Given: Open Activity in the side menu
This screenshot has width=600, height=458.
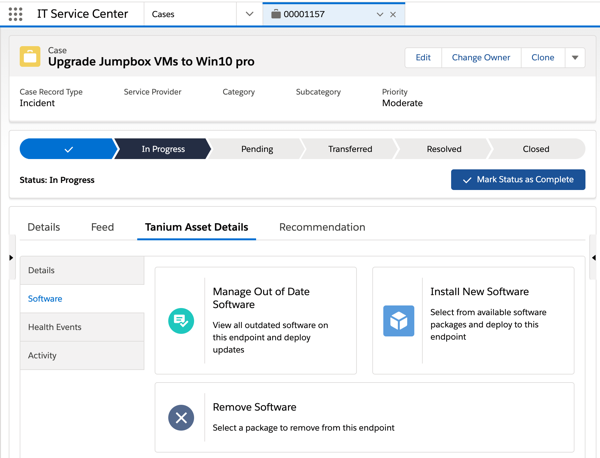Looking at the screenshot, I should coord(82,355).
